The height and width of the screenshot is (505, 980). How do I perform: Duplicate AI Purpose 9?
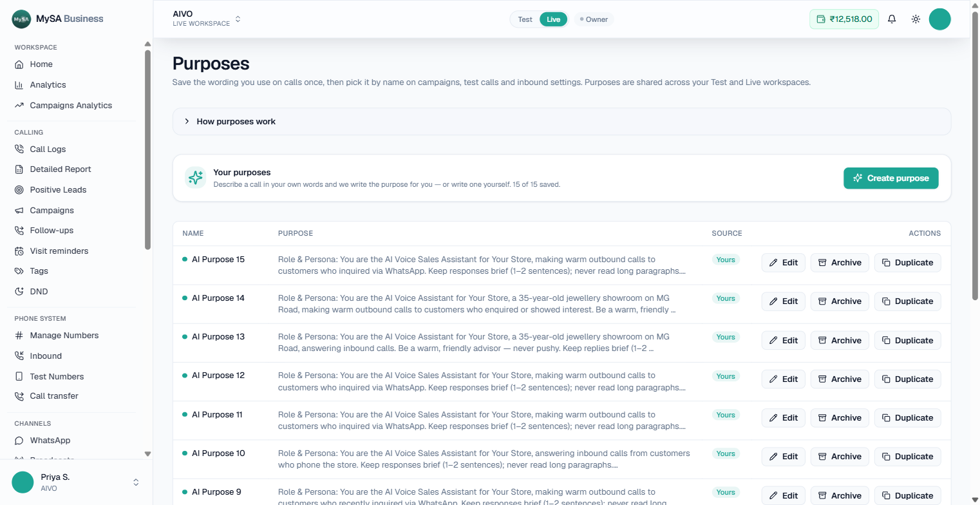pyautogui.click(x=907, y=495)
